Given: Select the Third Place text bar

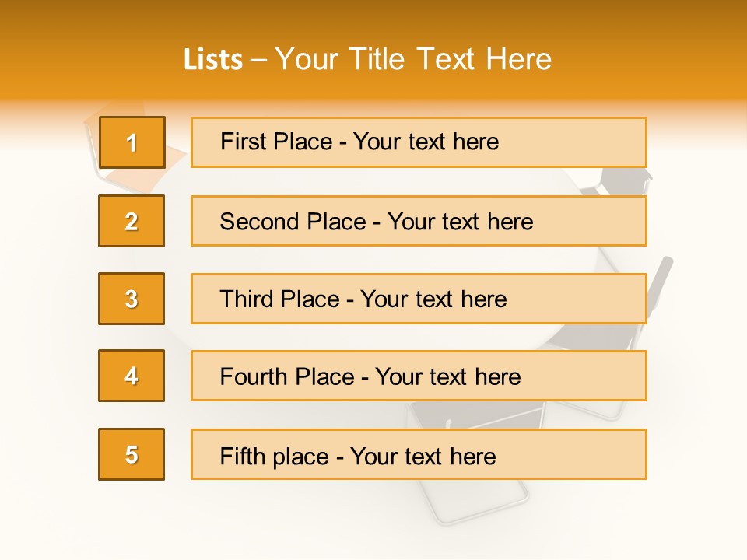Looking at the screenshot, I should (x=419, y=299).
